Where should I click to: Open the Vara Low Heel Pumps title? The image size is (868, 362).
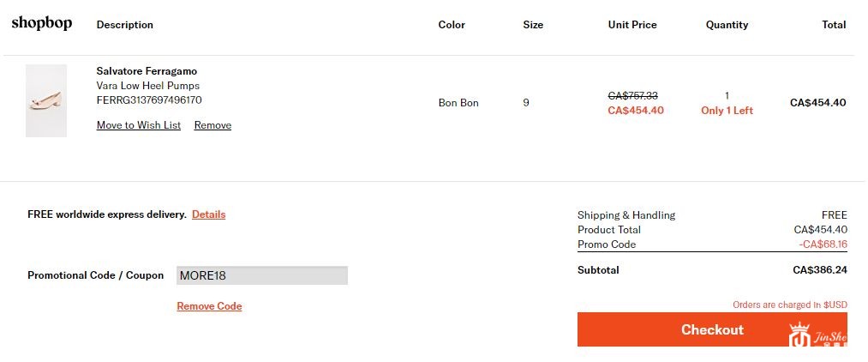148,86
